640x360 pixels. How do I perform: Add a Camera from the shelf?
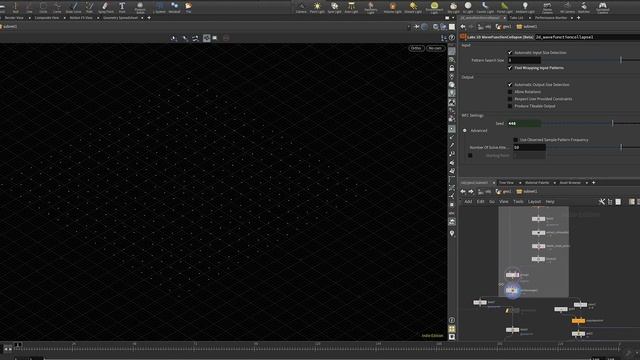point(301,7)
